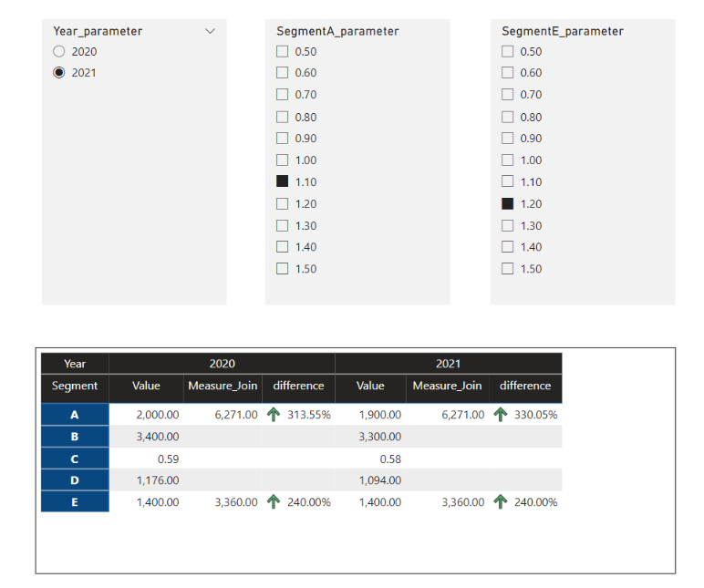The image size is (704, 588).
Task: Check 0.90 in SegmentE_parameter
Action: click(507, 139)
